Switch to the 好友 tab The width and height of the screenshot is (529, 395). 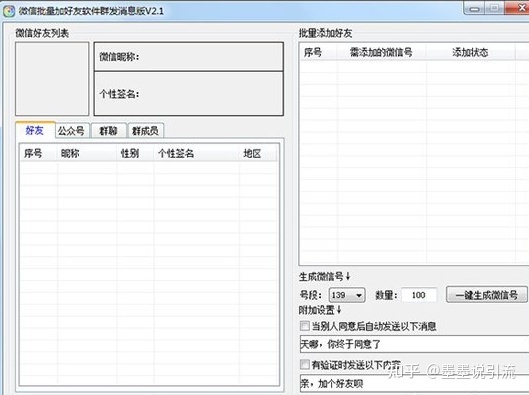tap(35, 130)
